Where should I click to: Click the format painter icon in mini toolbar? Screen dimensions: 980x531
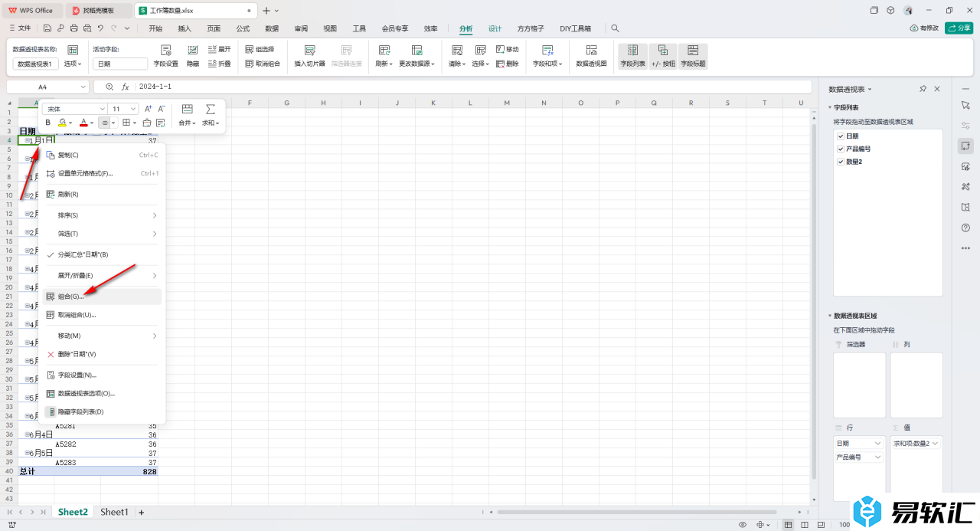pos(147,123)
